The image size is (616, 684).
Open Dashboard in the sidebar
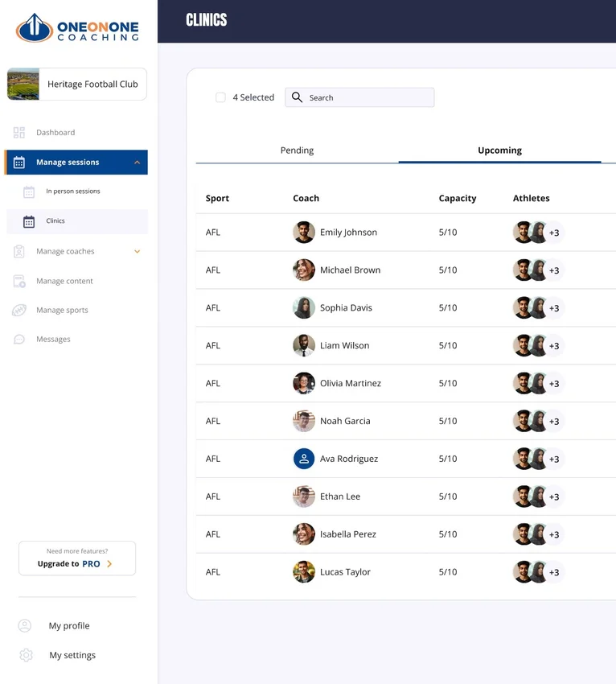tap(55, 133)
